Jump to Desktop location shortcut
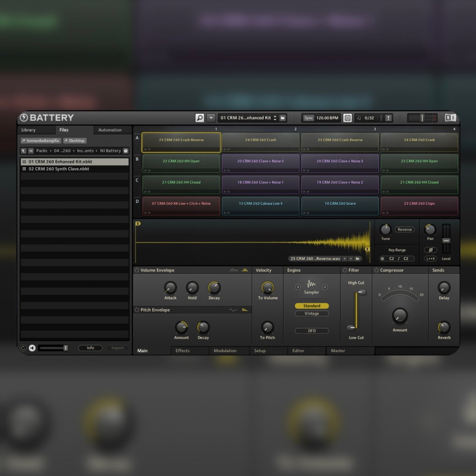 pos(74,140)
